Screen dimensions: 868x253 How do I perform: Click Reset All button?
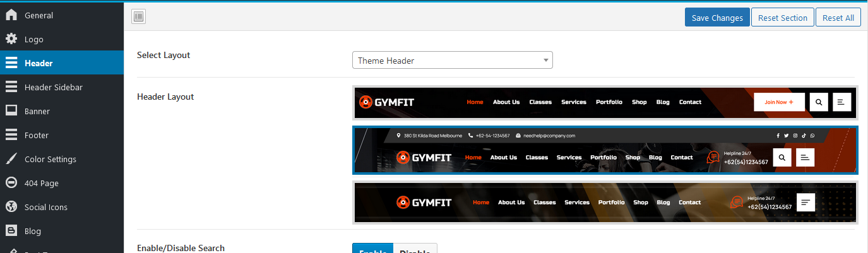(x=838, y=18)
